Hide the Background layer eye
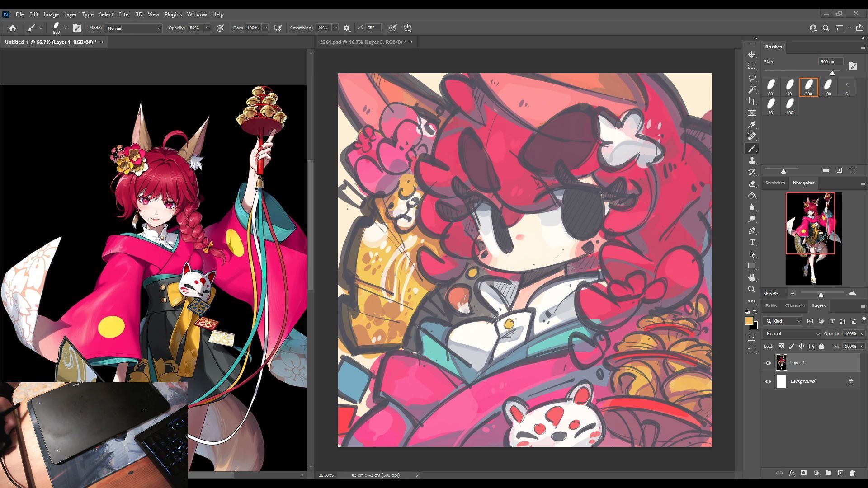 click(768, 381)
